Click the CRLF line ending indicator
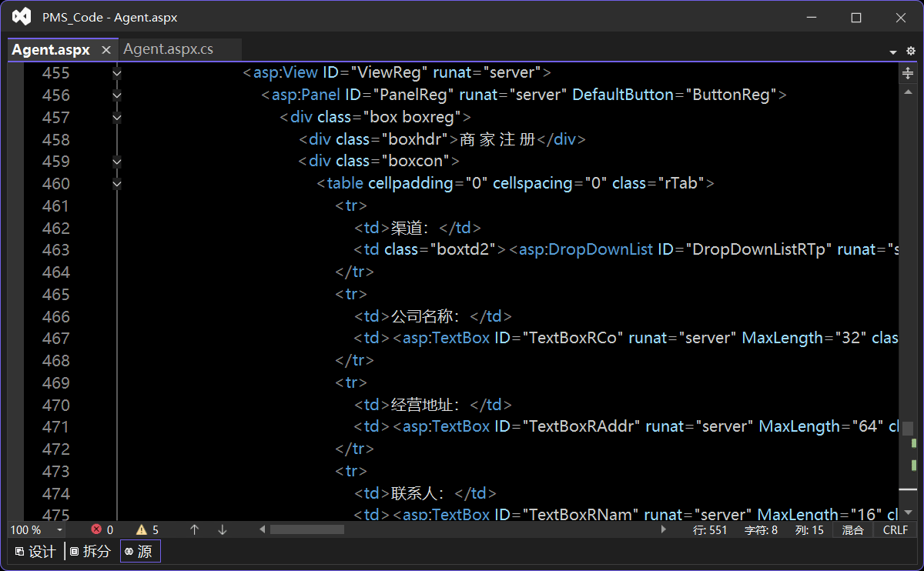This screenshot has width=924, height=571. [896, 529]
